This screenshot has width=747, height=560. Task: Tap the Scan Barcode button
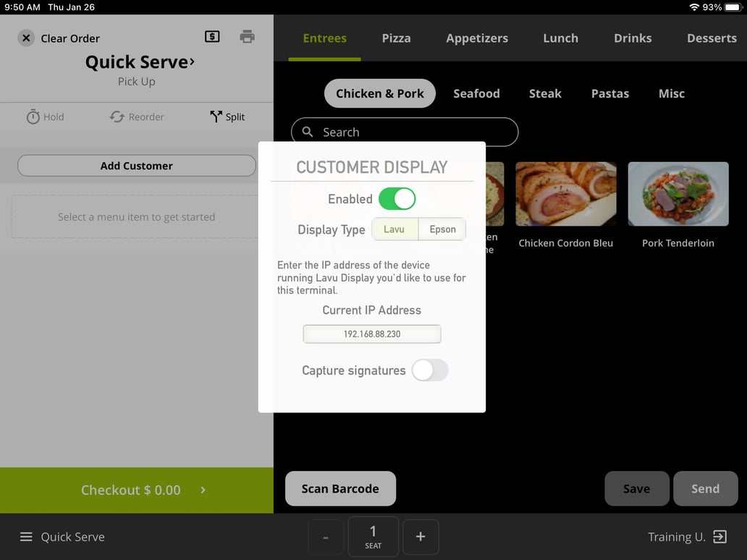340,488
